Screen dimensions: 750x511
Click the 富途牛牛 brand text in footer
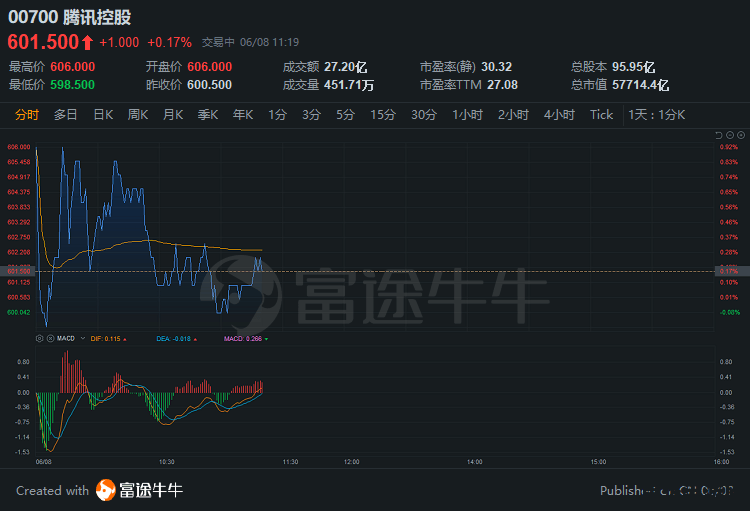click(x=151, y=490)
